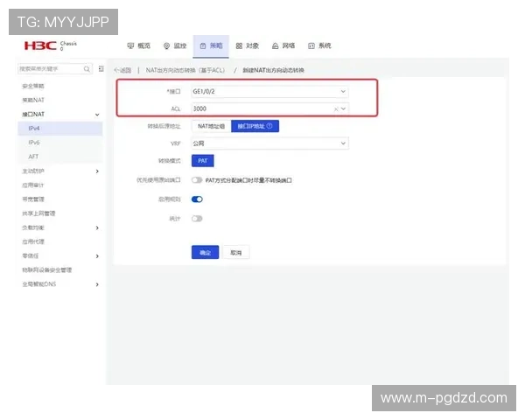Open the VRF dropdown showing 公网
This screenshot has height=420, width=525.
(x=269, y=143)
